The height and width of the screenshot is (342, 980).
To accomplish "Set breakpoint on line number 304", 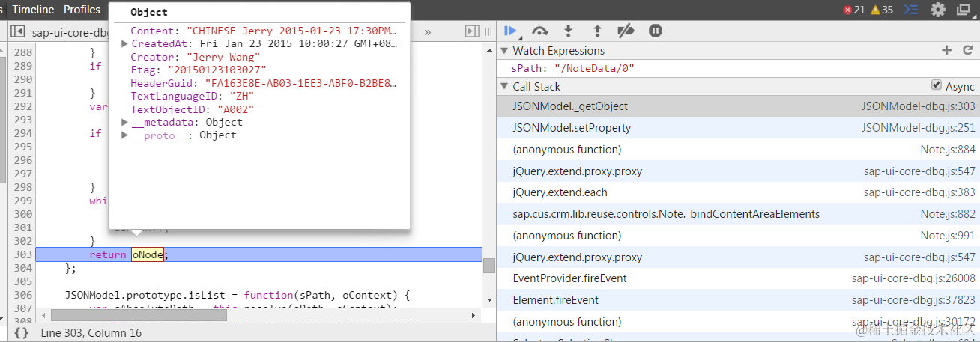I will (23, 268).
